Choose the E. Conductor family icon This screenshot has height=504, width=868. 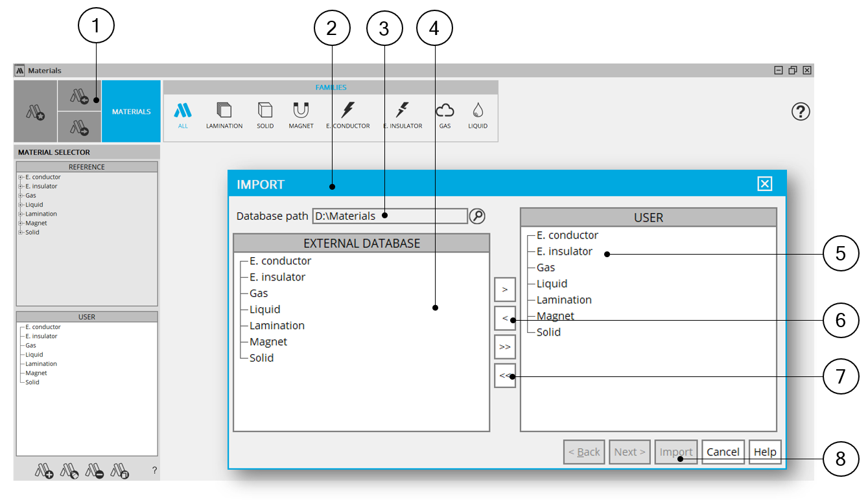coord(347,115)
